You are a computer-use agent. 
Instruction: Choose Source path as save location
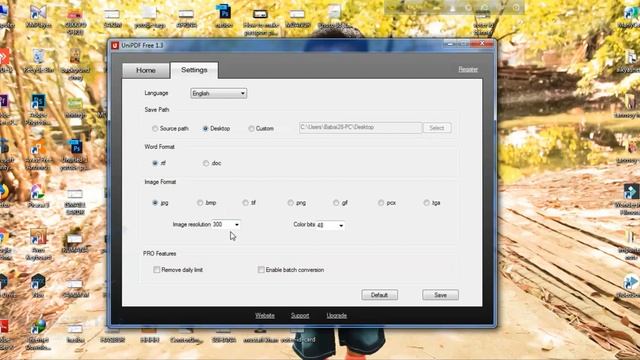click(x=170, y=129)
